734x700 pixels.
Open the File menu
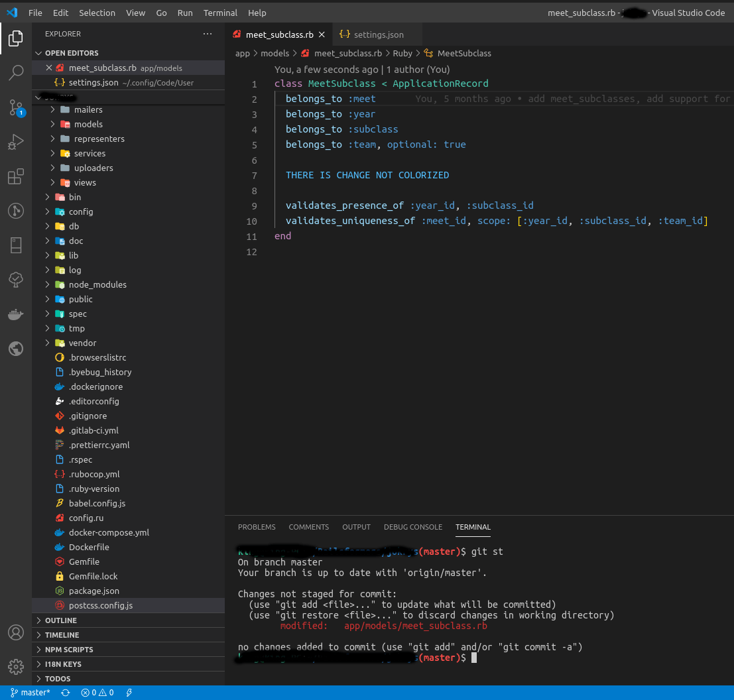(35, 13)
